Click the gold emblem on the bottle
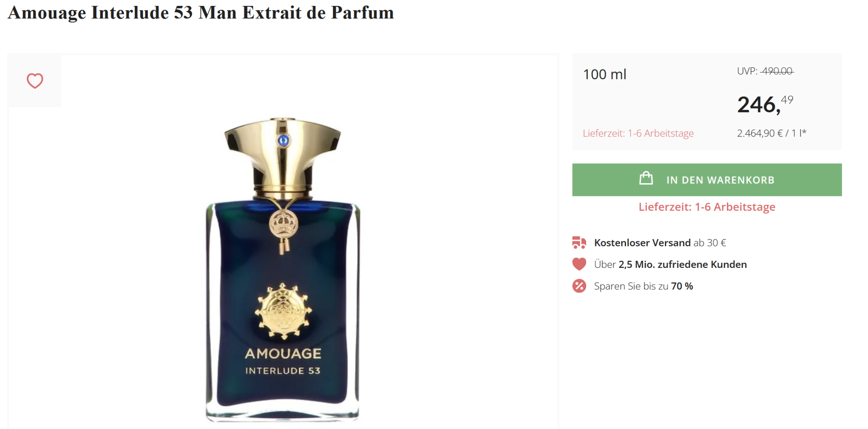The width and height of the screenshot is (868, 429). (x=283, y=311)
